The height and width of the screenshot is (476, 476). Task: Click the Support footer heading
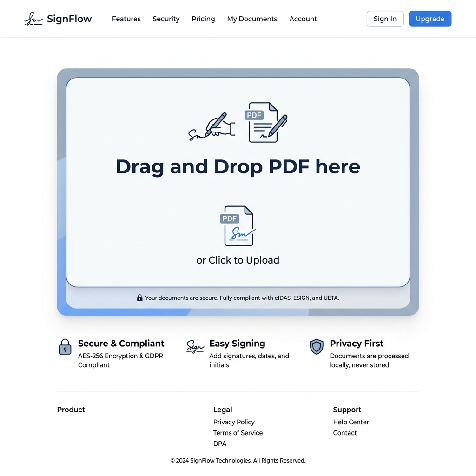(x=347, y=410)
